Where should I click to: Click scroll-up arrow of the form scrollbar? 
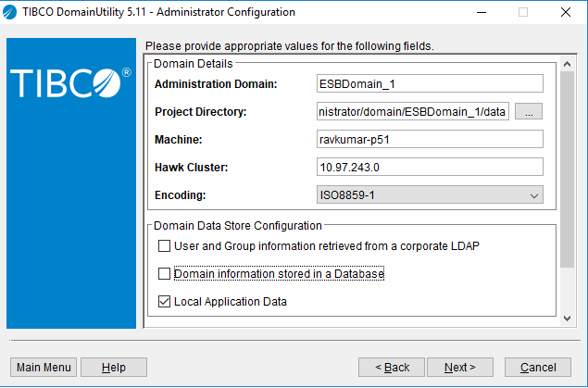(x=568, y=63)
